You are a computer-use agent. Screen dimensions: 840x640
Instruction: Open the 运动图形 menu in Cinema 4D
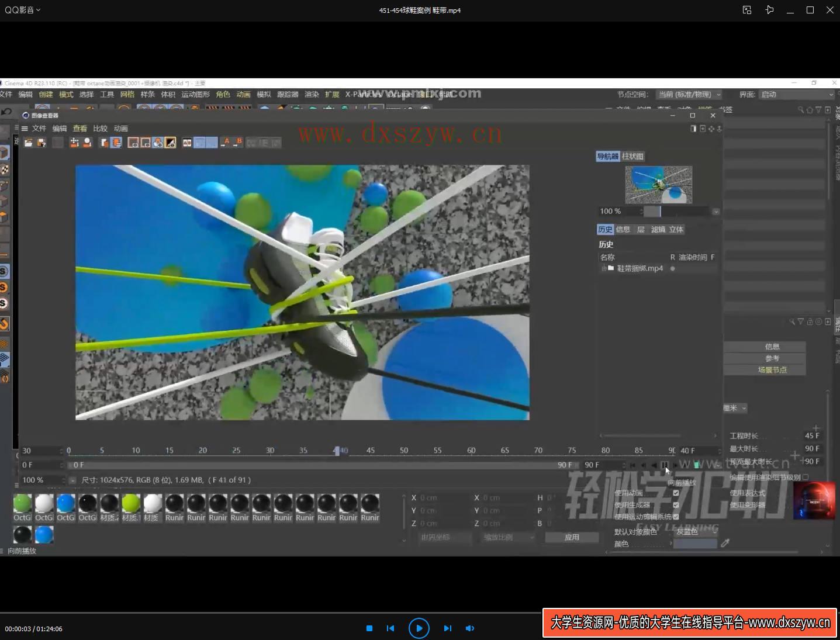[x=195, y=95]
